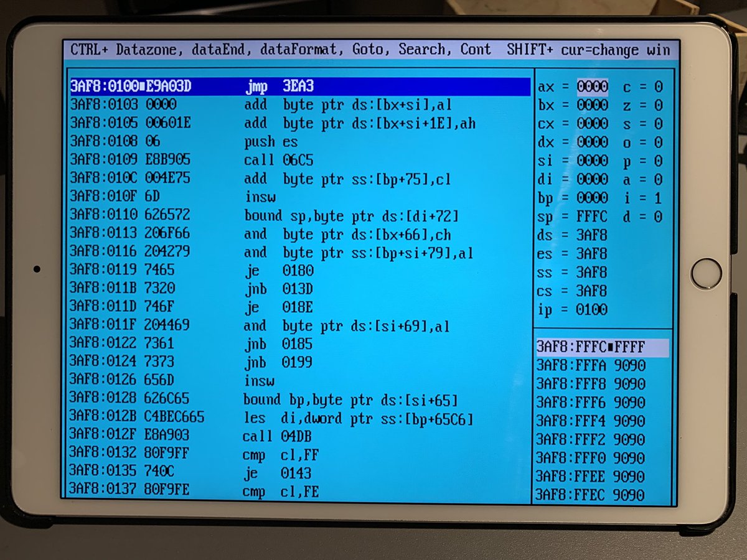Click the bound bp instruction row
Viewport: 747px width, 560px height.
point(264,399)
